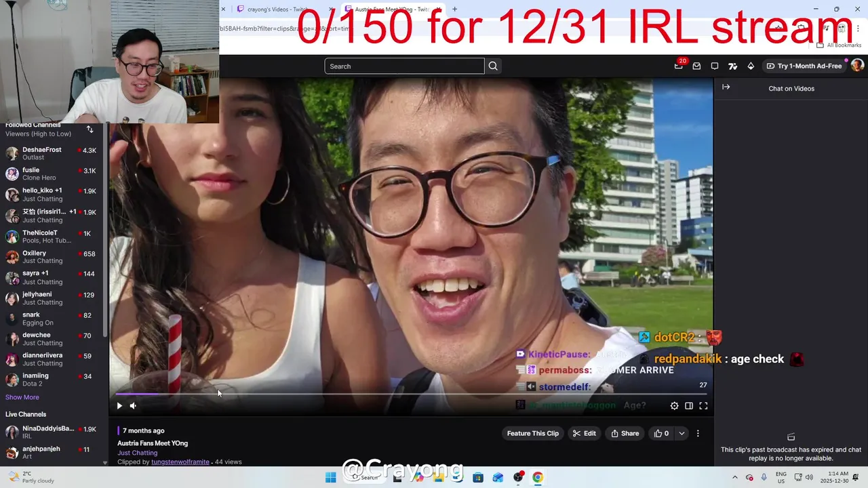Open Oxillery channel in sidebar
This screenshot has height=488, width=868.
tap(52, 257)
